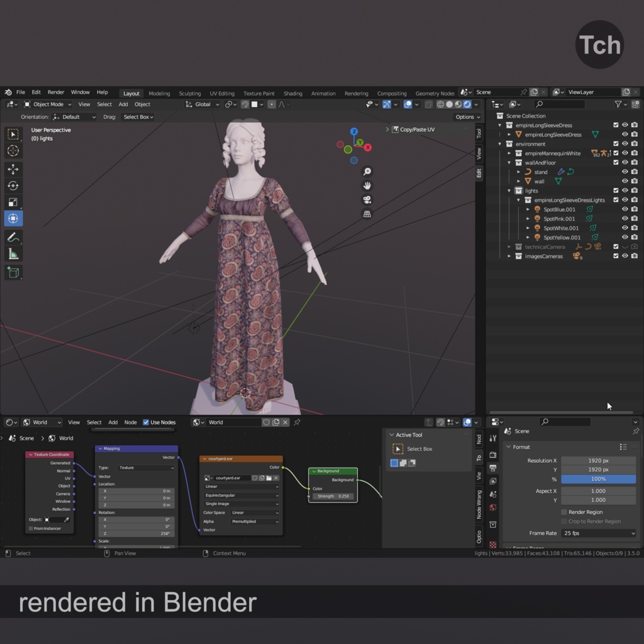The width and height of the screenshot is (644, 644).
Task: Open the Measure tool
Action: tap(14, 253)
